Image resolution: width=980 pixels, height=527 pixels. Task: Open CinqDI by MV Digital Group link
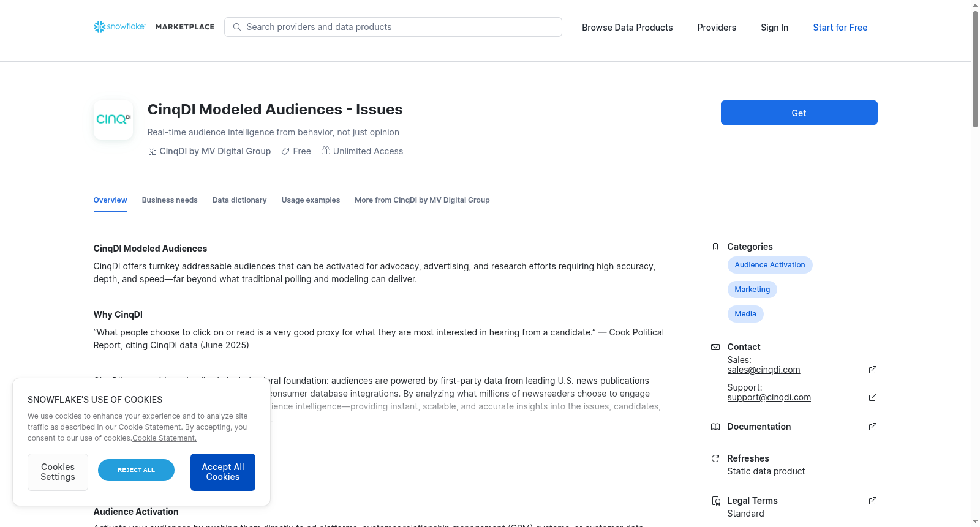215,151
